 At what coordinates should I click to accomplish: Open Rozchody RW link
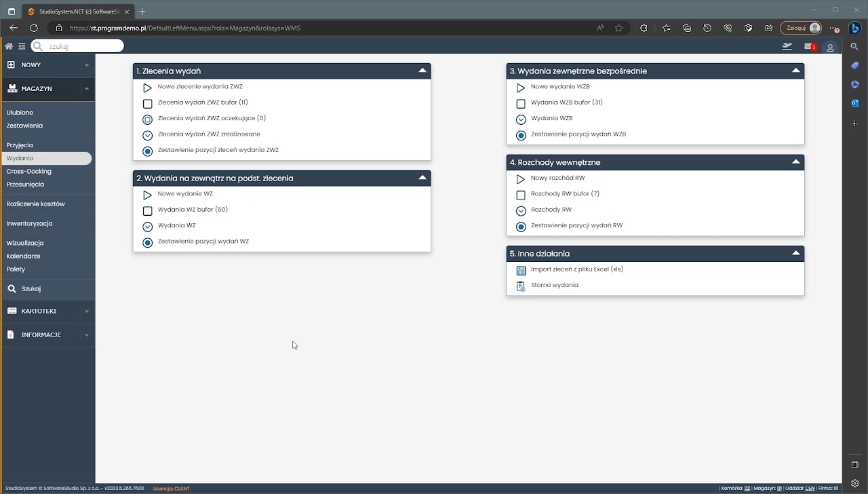click(551, 210)
